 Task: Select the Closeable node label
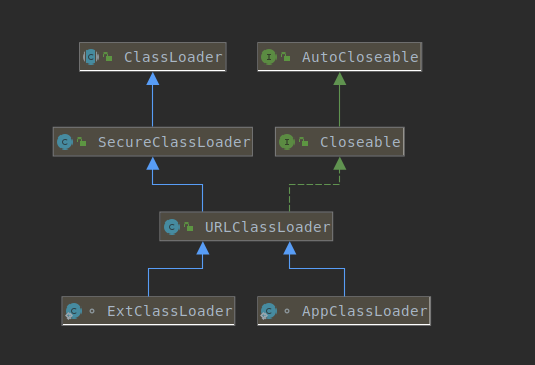360,142
